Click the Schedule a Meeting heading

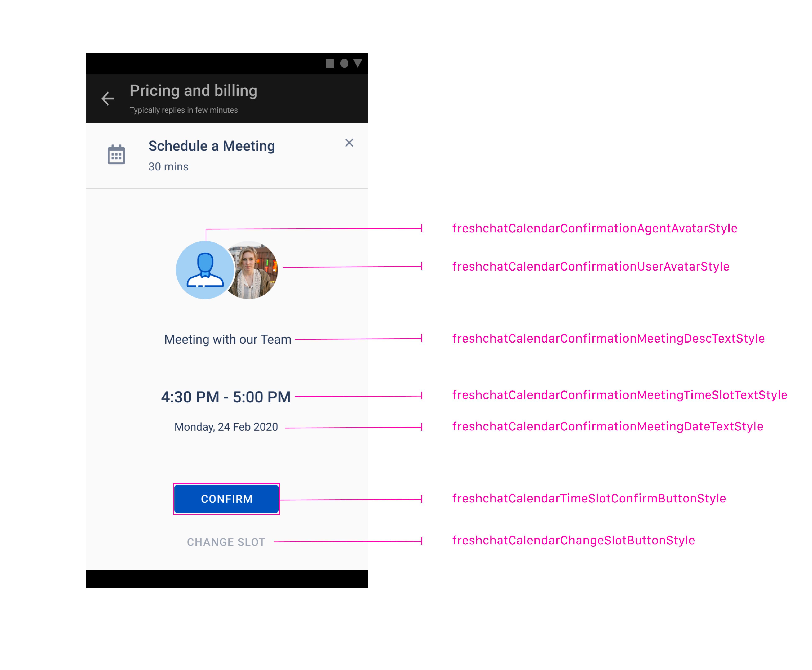coord(212,146)
